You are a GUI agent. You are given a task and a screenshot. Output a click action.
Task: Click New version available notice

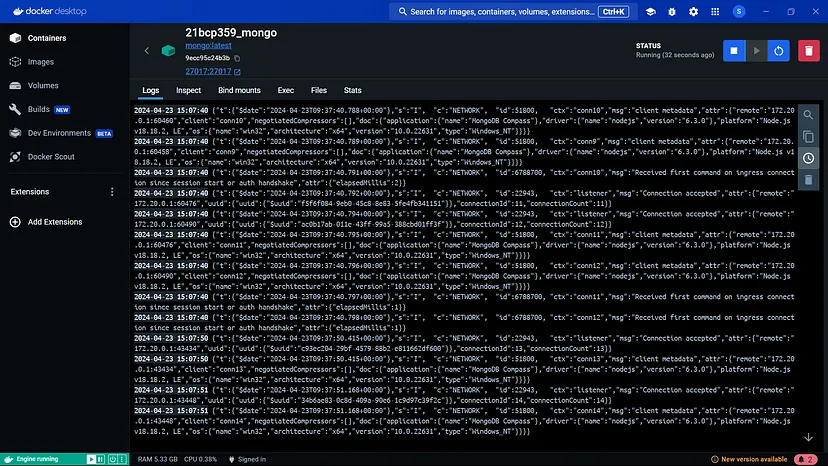(x=749, y=459)
